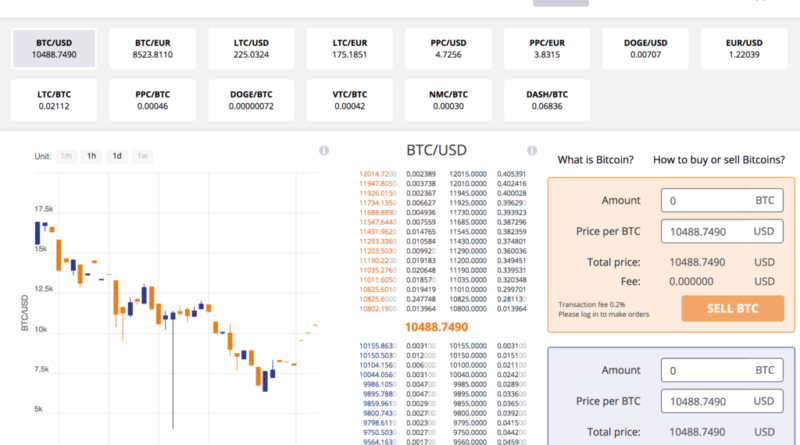Select the PPC/EUR market tile
Screen dimensions: 800x445
(x=547, y=48)
